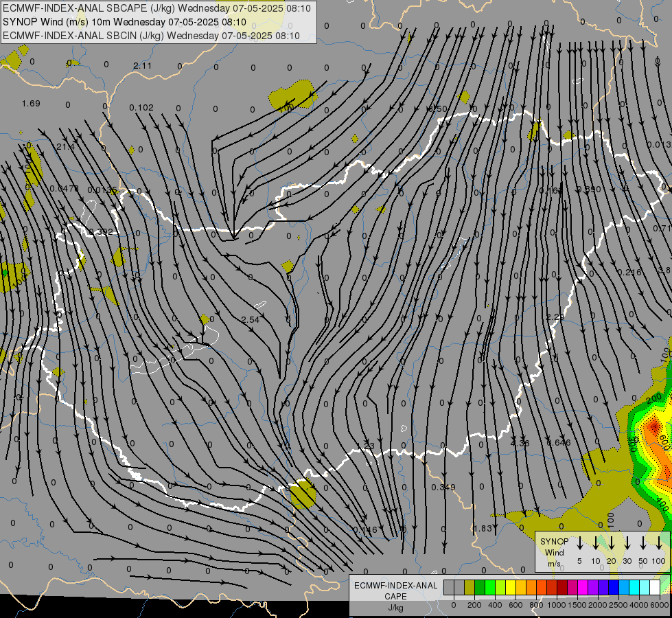
Task: Click the 800 tick label in legend
Action: pyautogui.click(x=536, y=605)
